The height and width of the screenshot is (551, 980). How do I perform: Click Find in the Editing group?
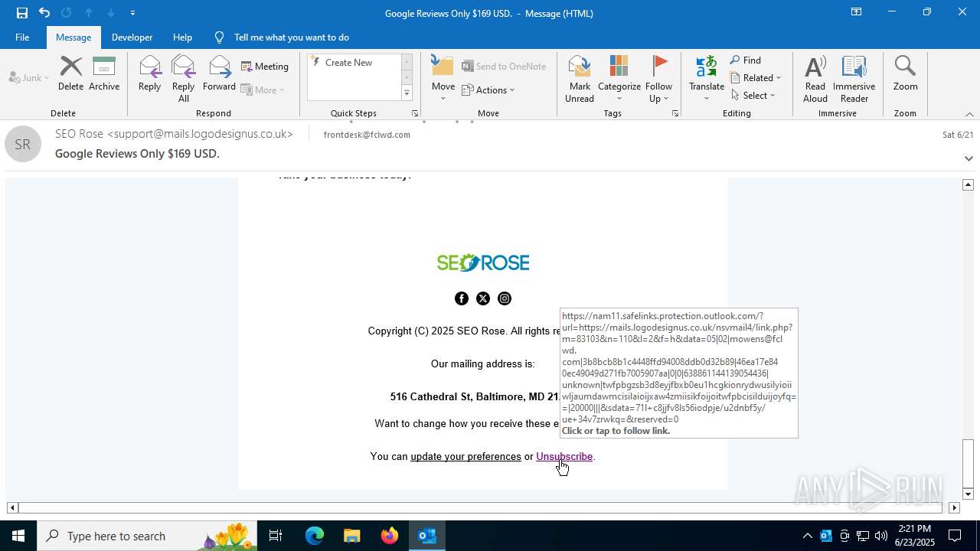pyautogui.click(x=746, y=60)
